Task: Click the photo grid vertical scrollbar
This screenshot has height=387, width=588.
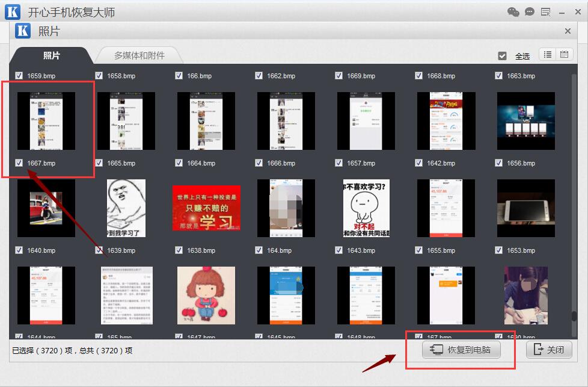Action: (574, 205)
